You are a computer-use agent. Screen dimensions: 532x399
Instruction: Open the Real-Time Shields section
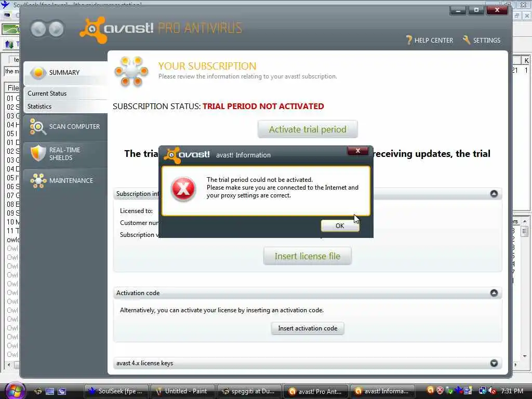(x=65, y=154)
